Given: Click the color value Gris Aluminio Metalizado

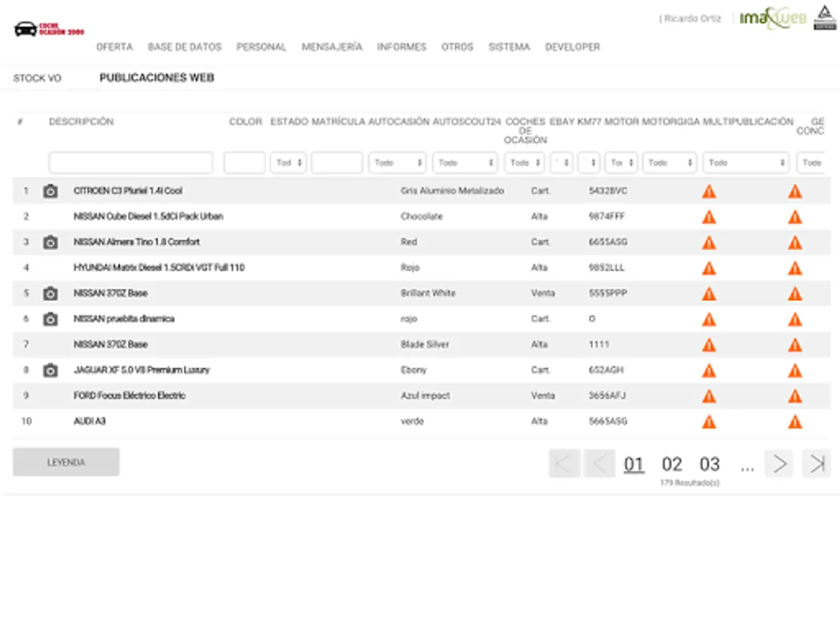Looking at the screenshot, I should coord(452,191).
